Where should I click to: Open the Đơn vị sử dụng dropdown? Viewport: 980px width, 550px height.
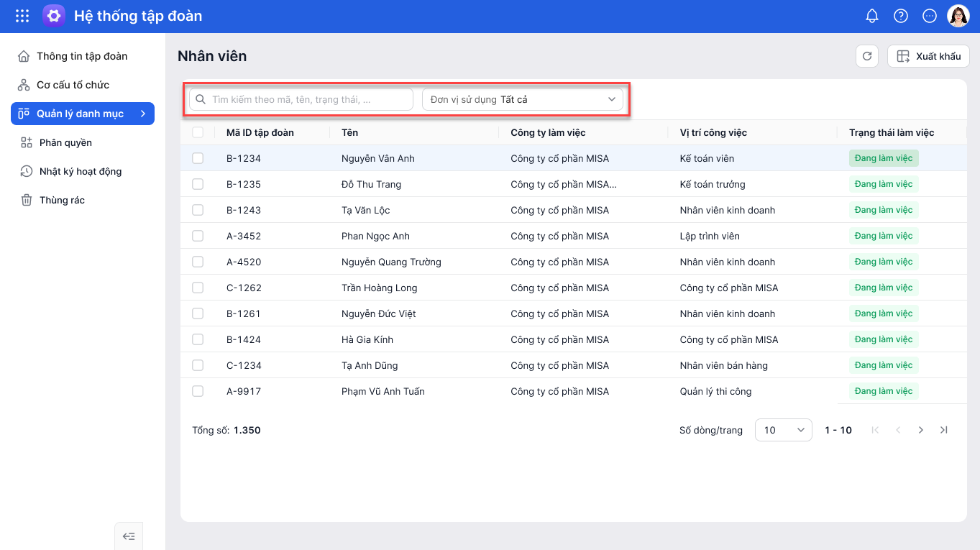tap(523, 99)
